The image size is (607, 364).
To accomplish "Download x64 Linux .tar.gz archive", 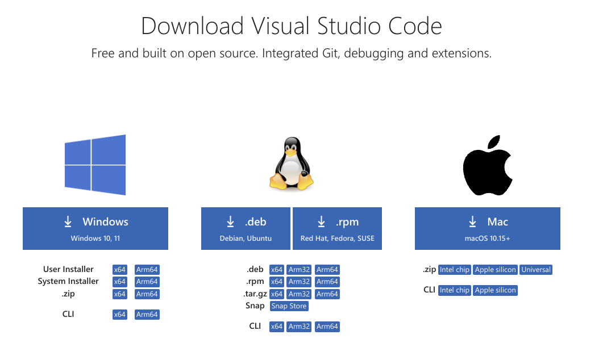I will point(276,294).
